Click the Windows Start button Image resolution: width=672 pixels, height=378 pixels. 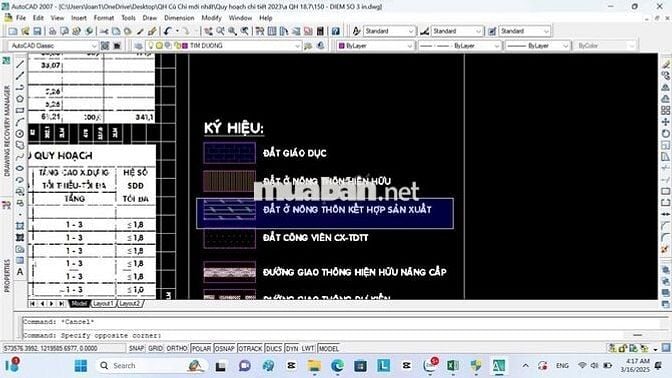click(81, 366)
